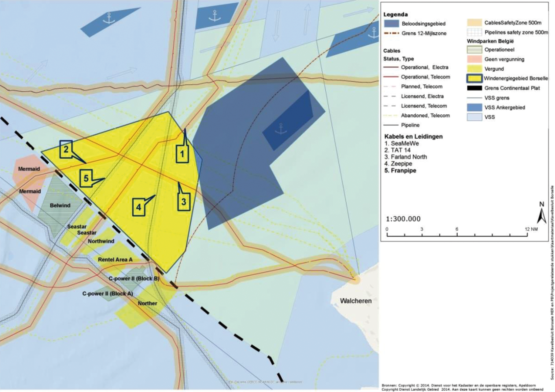
Task: Click the anchor icon inside the dark Beloodsingsgebied area
Action: (x=281, y=129)
